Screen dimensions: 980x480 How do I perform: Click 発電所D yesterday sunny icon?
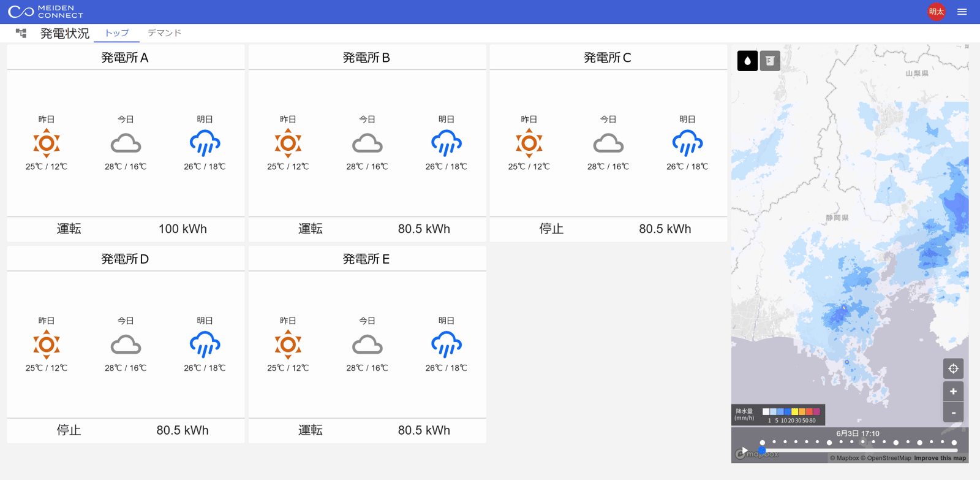coord(47,345)
